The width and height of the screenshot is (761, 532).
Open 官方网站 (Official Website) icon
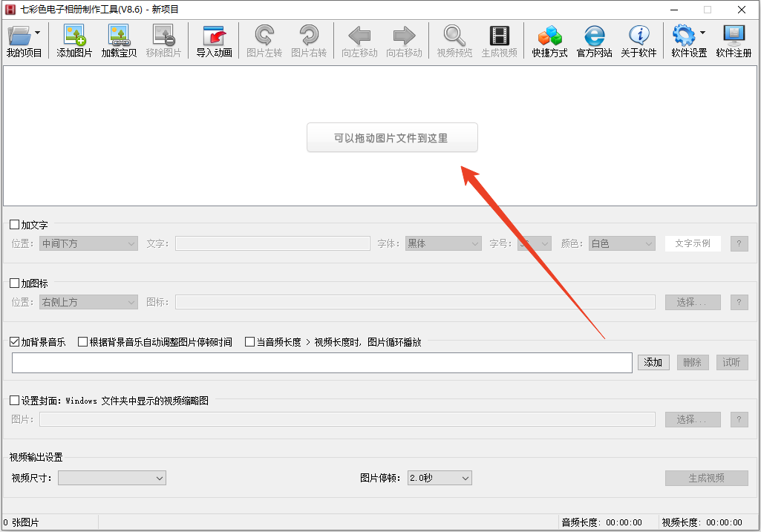[594, 36]
